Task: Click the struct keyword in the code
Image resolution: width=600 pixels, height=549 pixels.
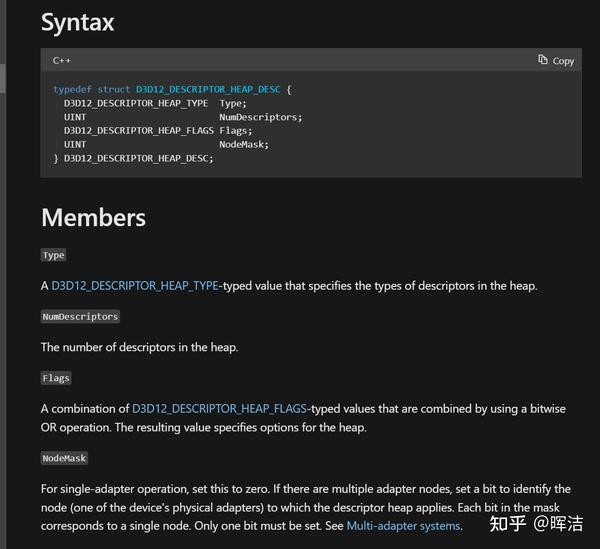Action: tap(113, 89)
